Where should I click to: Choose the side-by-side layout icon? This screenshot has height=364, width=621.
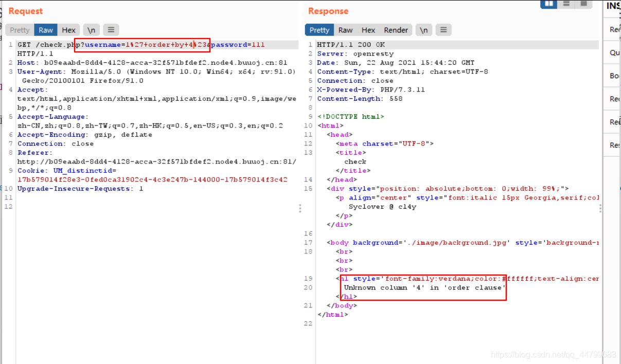(x=549, y=4)
